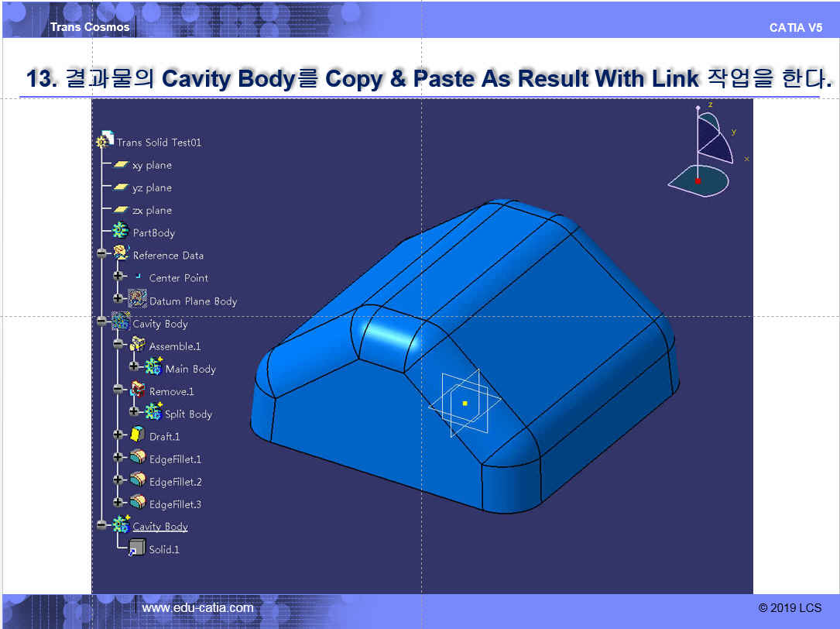The image size is (840, 629).
Task: Select the yz plane icon in the tree
Action: click(121, 187)
